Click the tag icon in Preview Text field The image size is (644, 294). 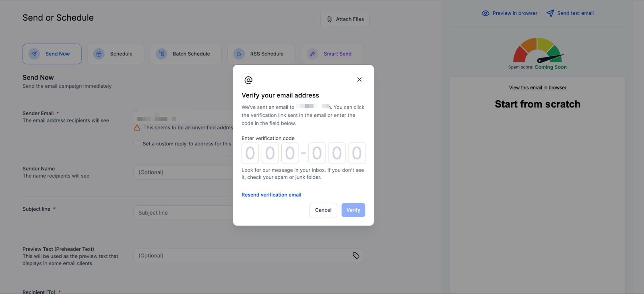356,256
